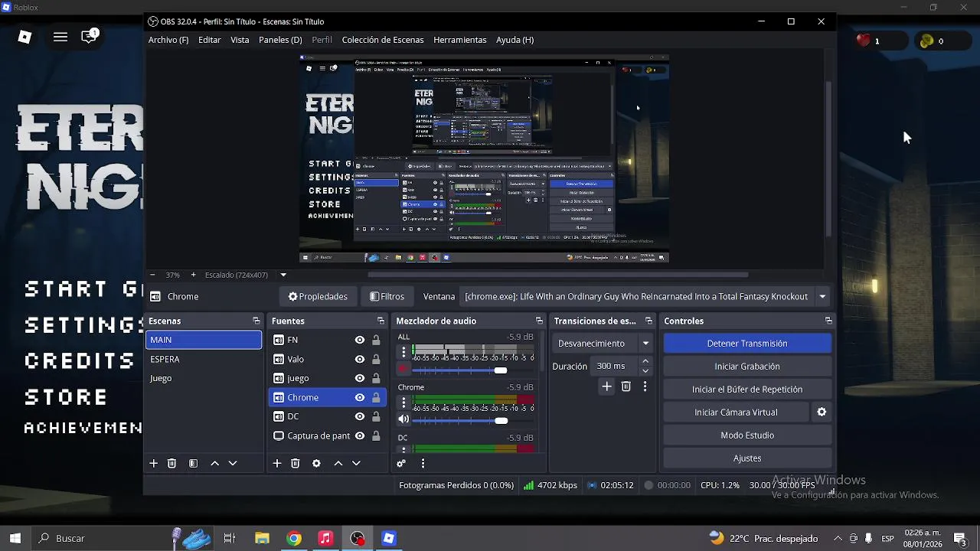Screen dimensions: 980x551
Task: Click Detener Transmisión button
Action: pos(747,343)
